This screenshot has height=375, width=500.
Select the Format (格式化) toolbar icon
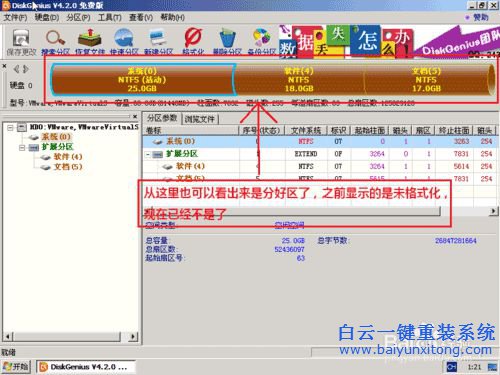(193, 42)
